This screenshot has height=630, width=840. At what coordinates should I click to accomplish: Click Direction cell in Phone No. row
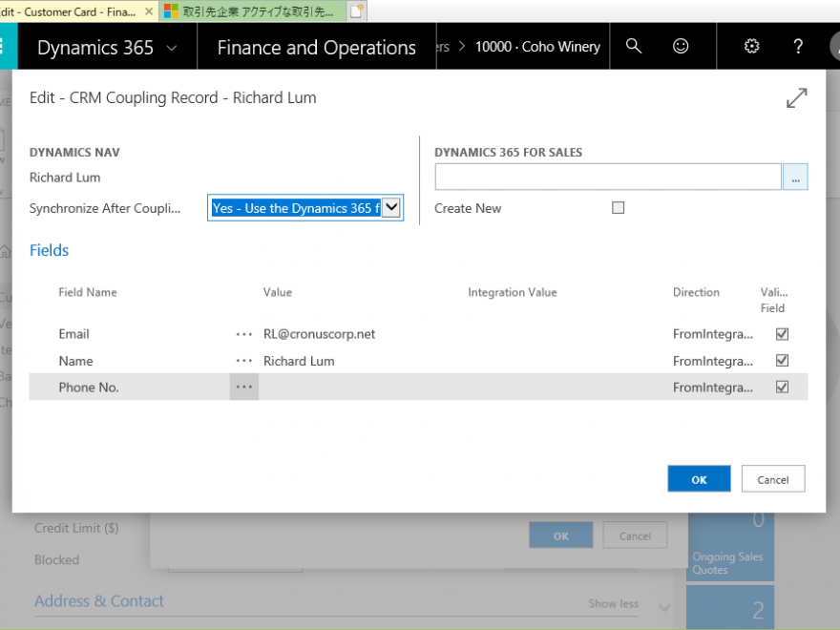713,388
